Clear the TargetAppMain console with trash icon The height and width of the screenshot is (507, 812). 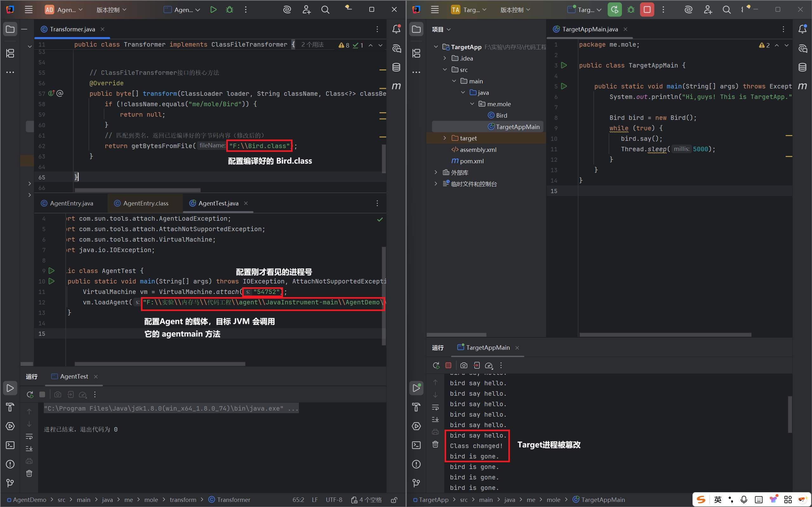click(435, 444)
